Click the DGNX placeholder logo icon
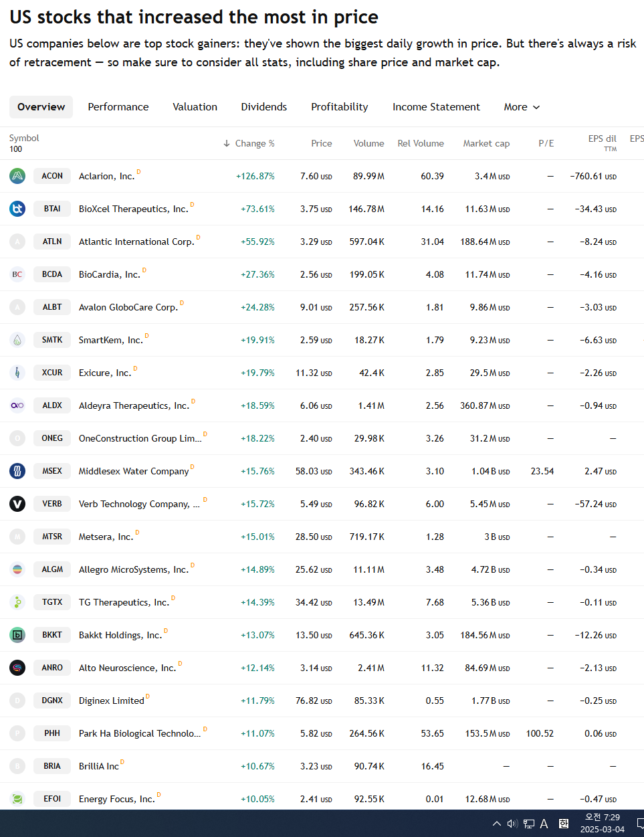Screen dimensions: 644x837 [x=17, y=701]
